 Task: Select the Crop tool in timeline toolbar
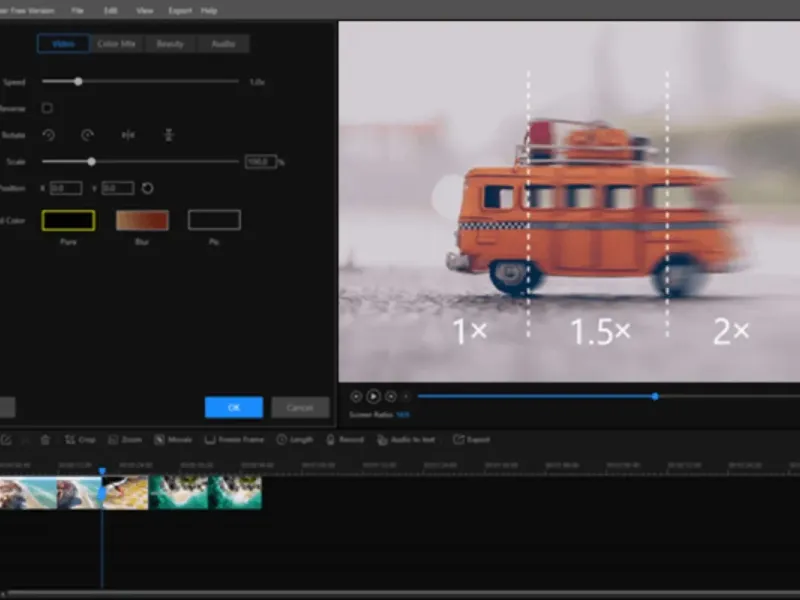(x=80, y=439)
